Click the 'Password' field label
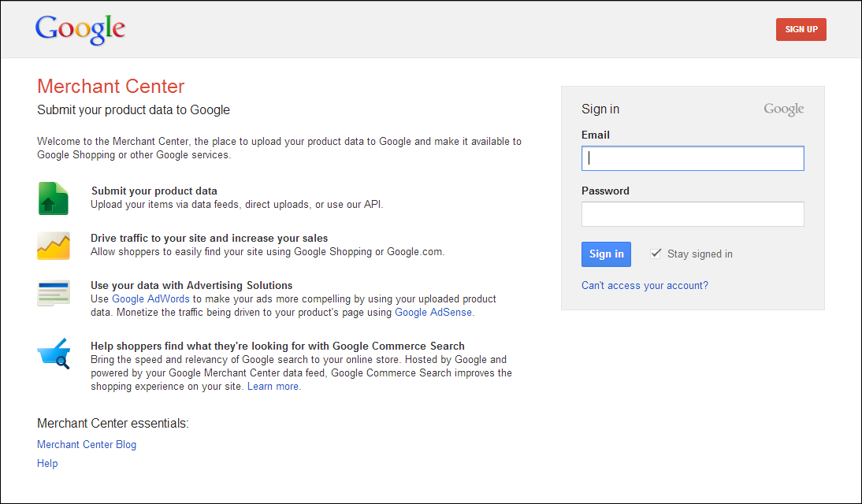862x504 pixels. [605, 191]
